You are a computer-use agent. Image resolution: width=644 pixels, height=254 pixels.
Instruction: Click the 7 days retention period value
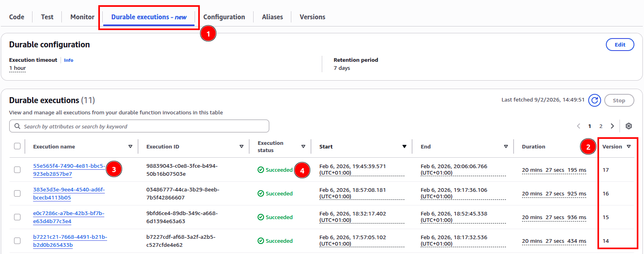coord(342,68)
